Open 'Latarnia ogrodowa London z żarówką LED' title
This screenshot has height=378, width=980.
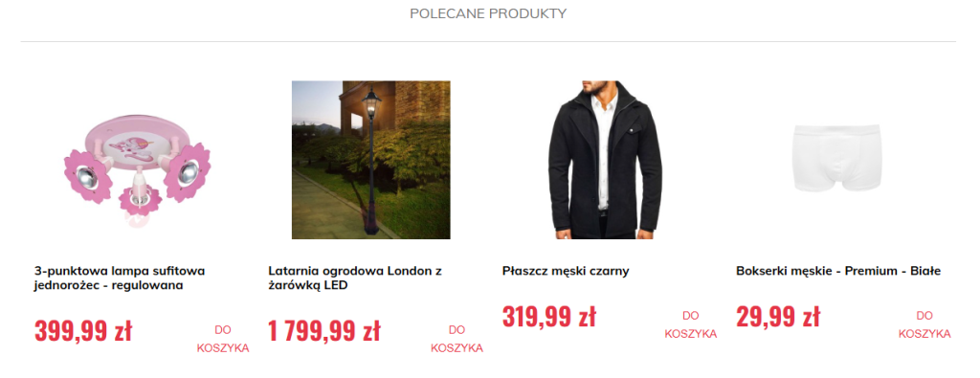click(x=355, y=278)
